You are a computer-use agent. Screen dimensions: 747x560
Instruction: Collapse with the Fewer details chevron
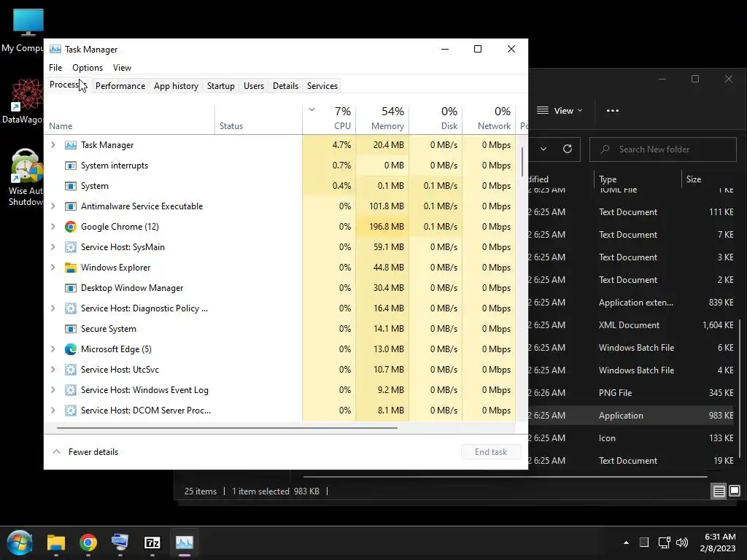56,452
